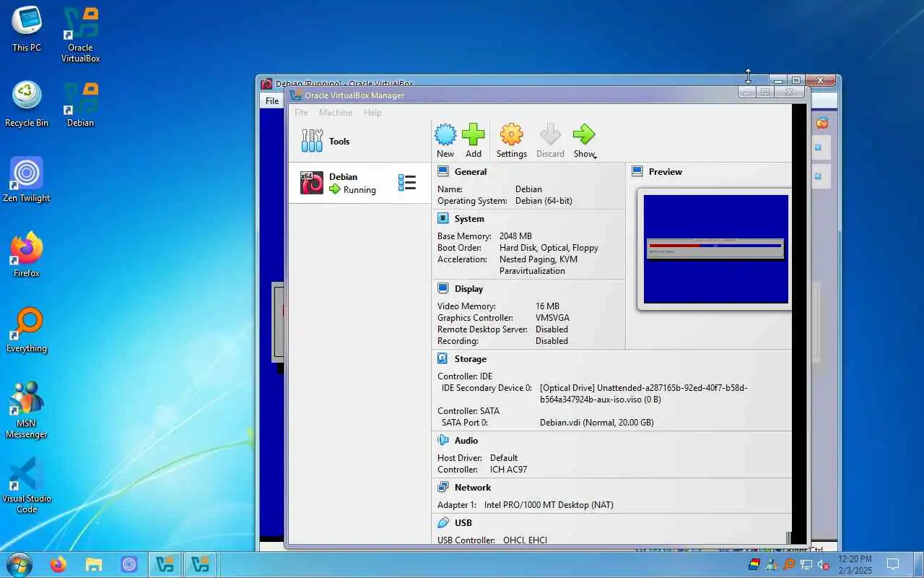Click the Video Memory value 16 MB
924x578 pixels.
(547, 306)
